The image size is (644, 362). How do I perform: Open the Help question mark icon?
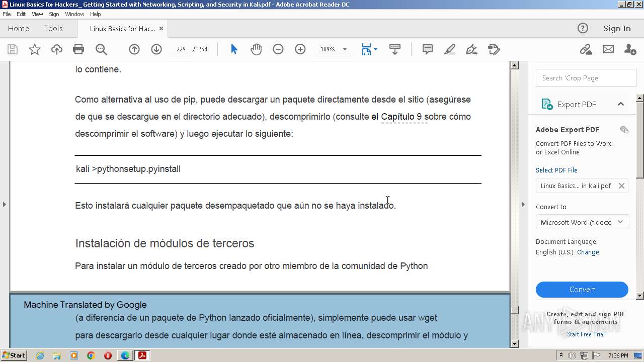(x=583, y=28)
